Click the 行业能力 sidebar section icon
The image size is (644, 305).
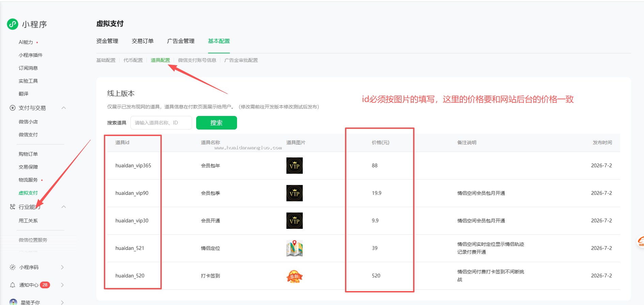coord(13,207)
